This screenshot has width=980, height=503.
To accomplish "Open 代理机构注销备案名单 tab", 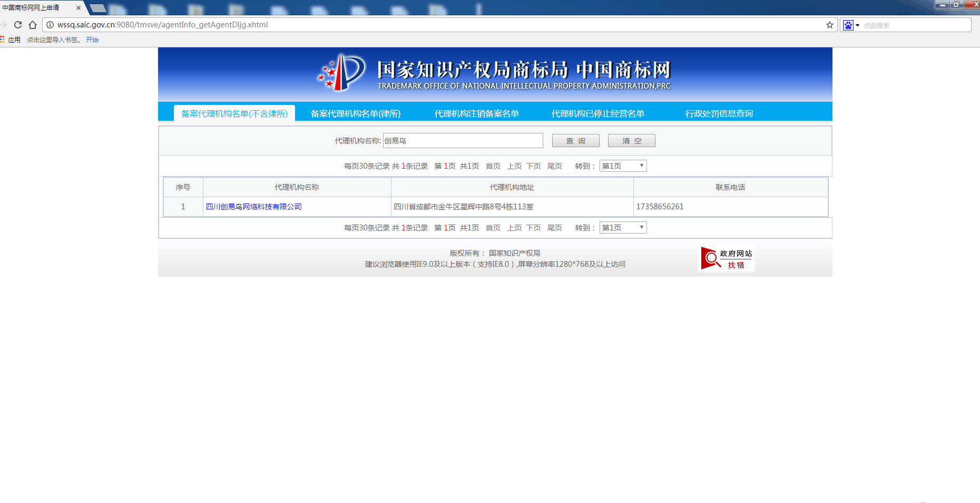I will point(477,113).
